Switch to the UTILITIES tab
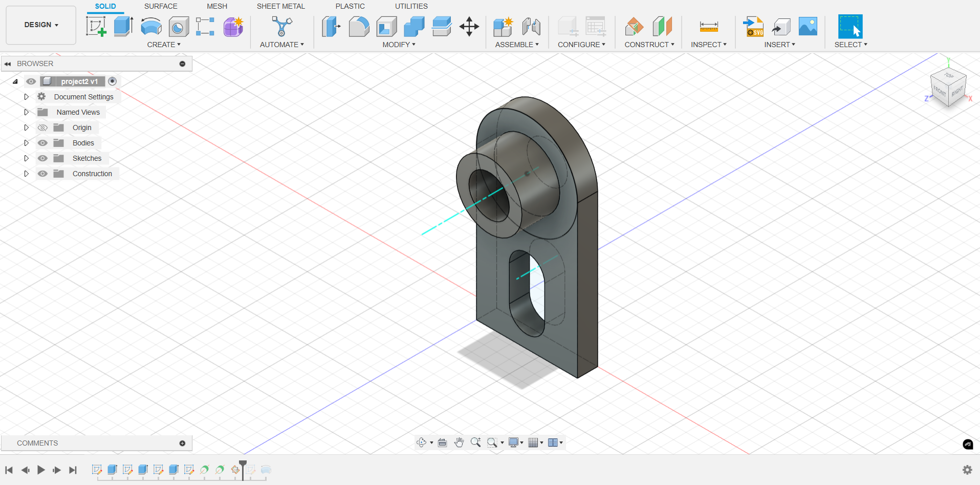Viewport: 980px width, 485px height. tap(411, 6)
